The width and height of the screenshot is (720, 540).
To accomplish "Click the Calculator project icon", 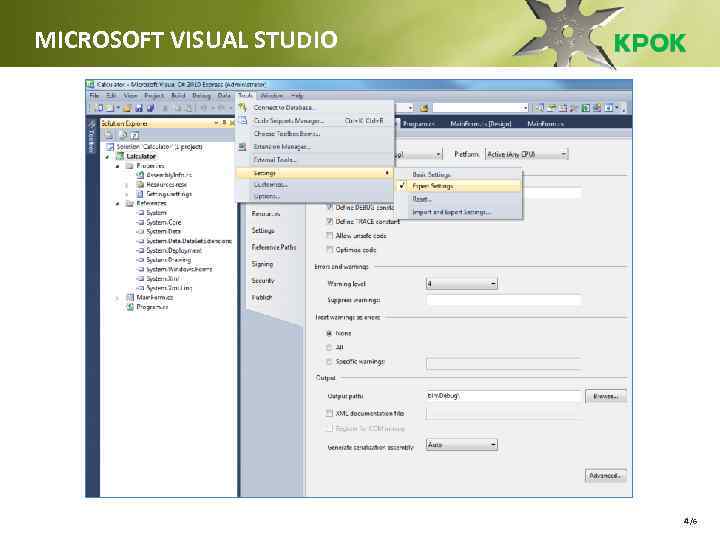I will (x=120, y=156).
